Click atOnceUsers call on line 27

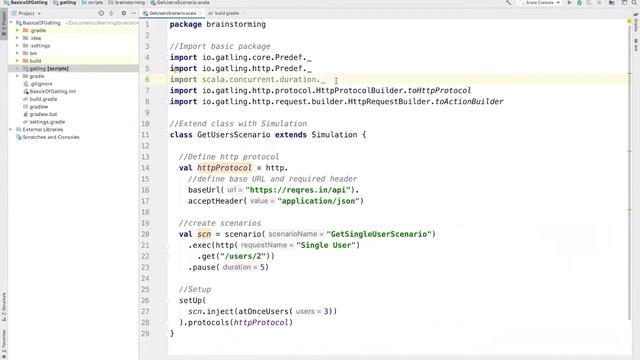263,311
